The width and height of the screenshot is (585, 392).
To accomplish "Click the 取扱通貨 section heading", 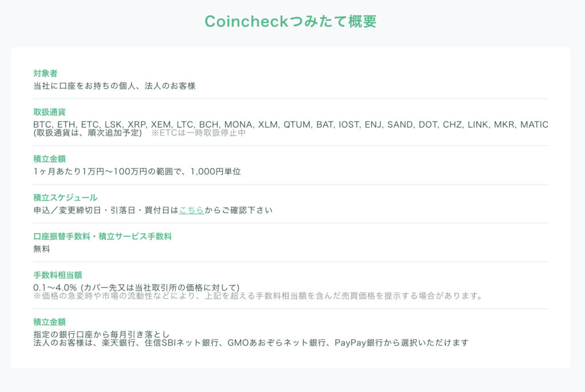I will coord(49,112).
